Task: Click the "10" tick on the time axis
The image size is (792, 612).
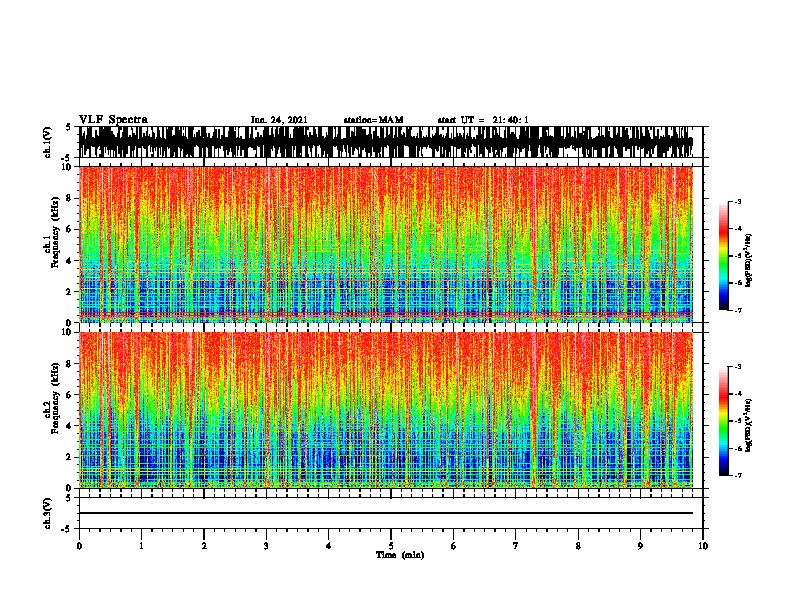Action: click(703, 546)
